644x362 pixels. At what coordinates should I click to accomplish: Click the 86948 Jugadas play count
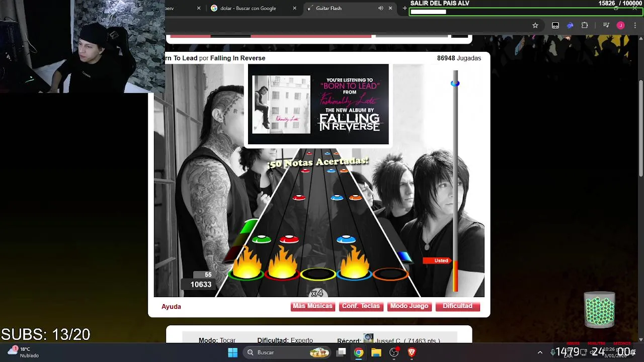coord(459,58)
